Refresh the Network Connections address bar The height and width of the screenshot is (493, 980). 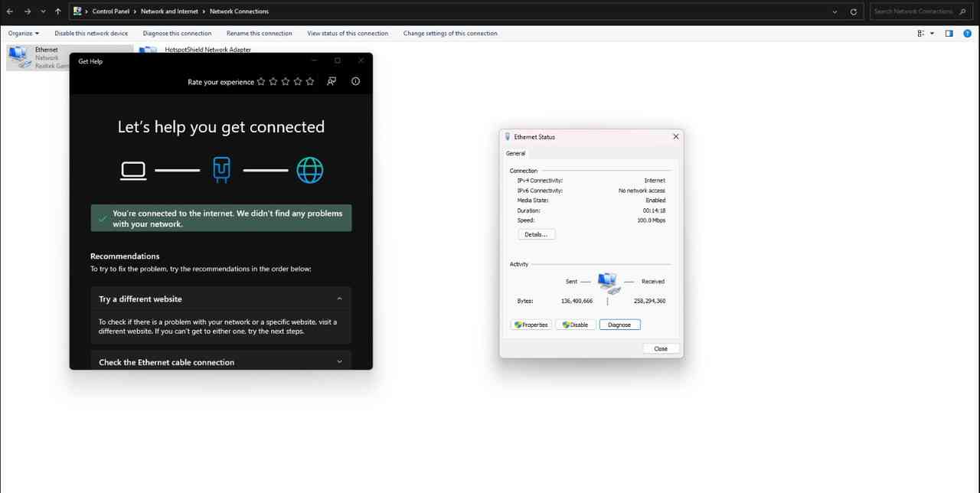click(x=854, y=11)
